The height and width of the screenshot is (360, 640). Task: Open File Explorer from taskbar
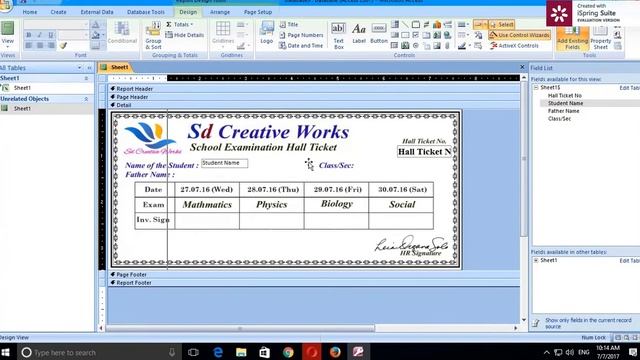coord(241,352)
